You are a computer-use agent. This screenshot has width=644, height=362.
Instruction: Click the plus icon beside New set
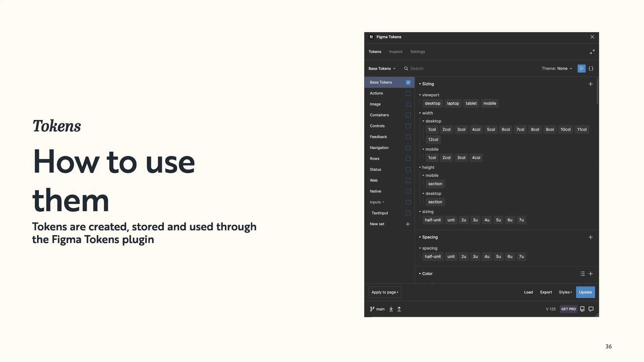[408, 224]
